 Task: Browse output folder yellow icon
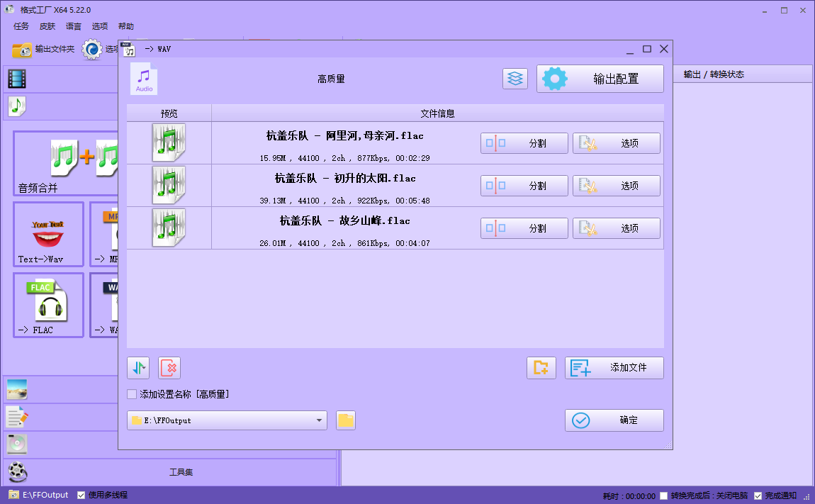(346, 420)
